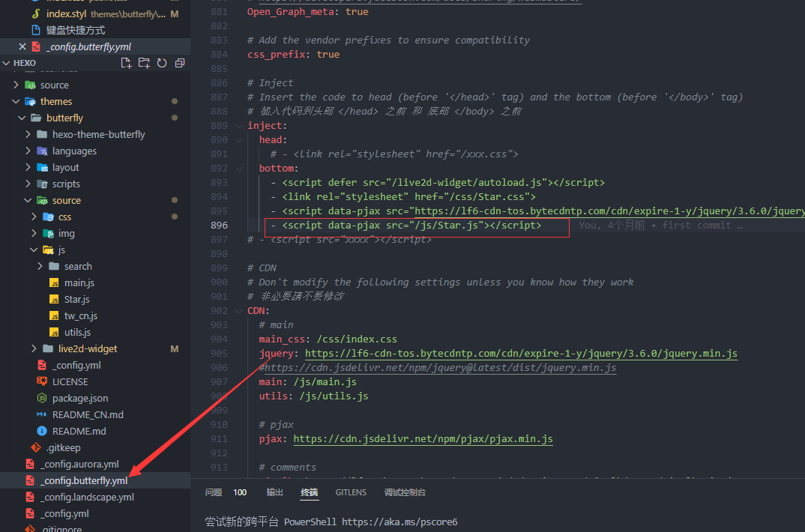The image size is (805, 532).
Task: Click the _config.aurora.yml file icon
Action: 30,465
